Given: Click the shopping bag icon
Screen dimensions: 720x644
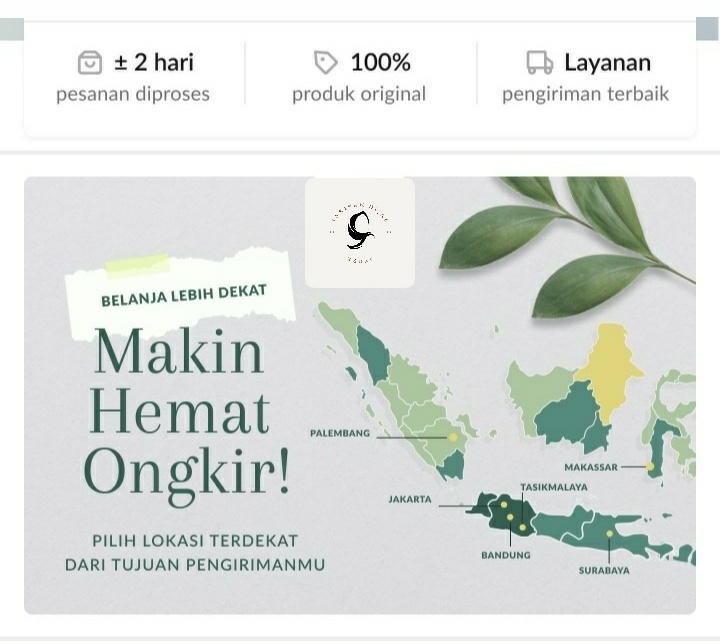Looking at the screenshot, I should 90,62.
